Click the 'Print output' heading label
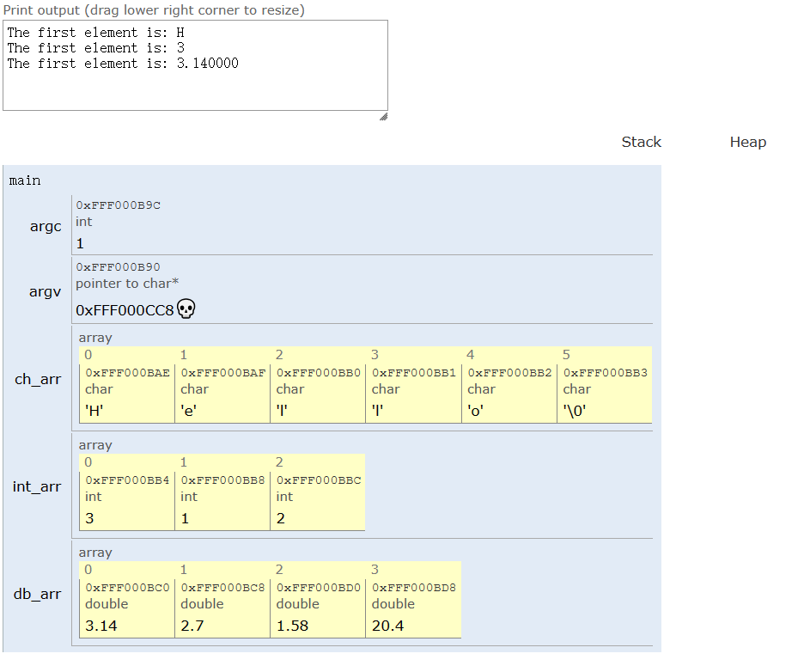804x672 pixels. (154, 10)
